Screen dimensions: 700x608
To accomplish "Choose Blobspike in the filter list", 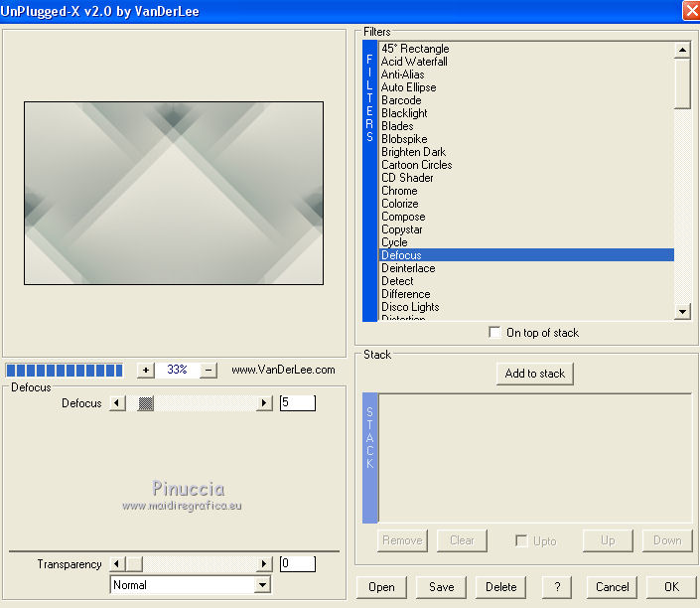I will click(526, 139).
